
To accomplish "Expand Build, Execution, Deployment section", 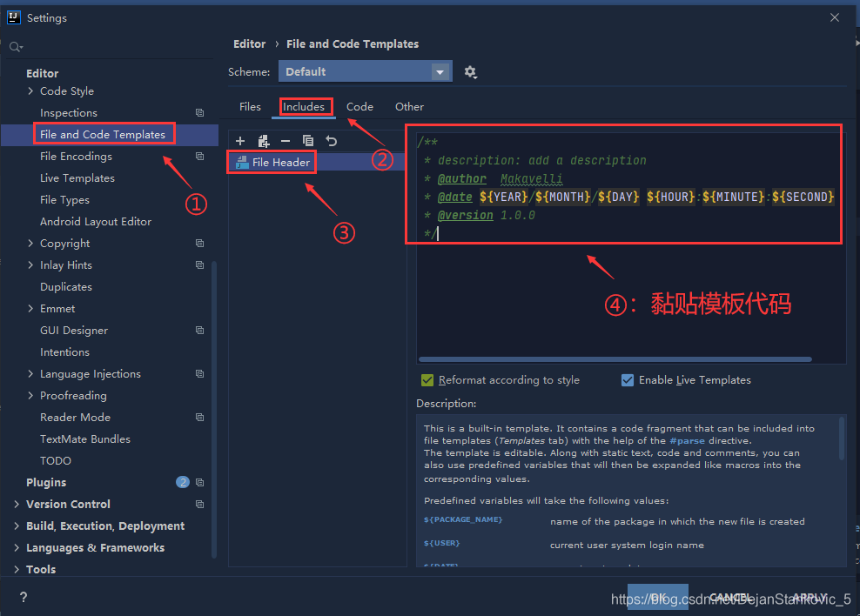I will point(17,526).
